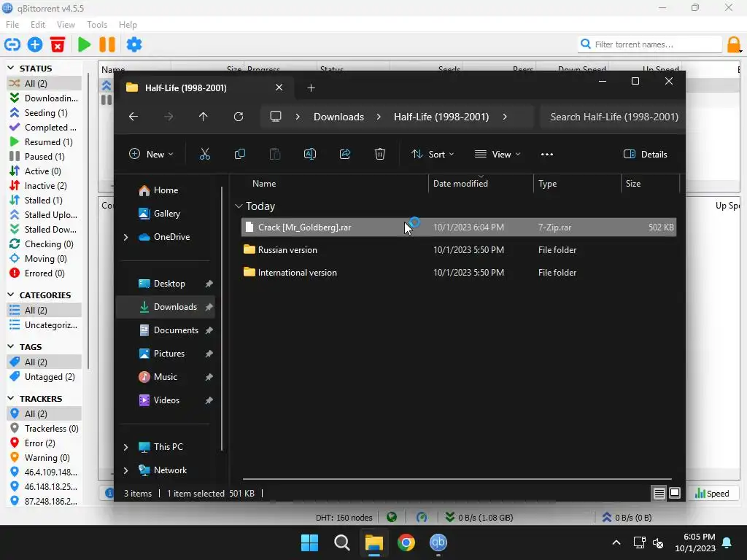Viewport: 747px width, 560px height.
Task: Click Search Half-Life (1998-2001) box
Action: [614, 117]
